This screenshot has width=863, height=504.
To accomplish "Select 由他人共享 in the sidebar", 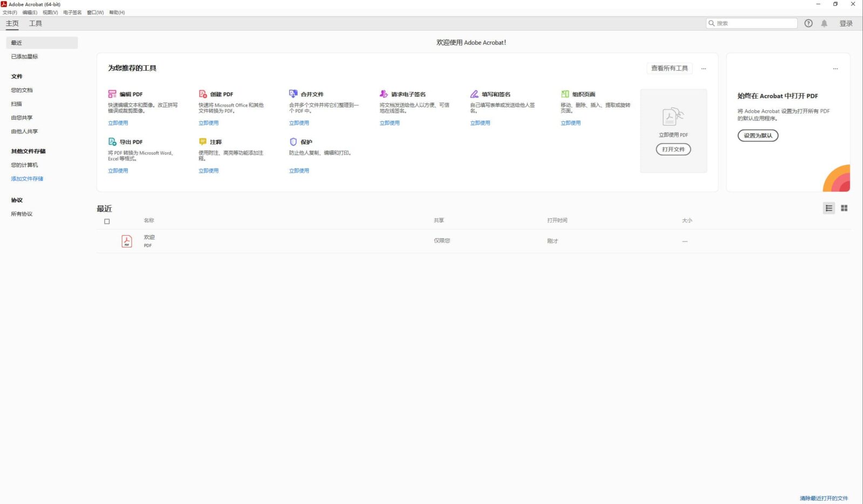I will (25, 132).
